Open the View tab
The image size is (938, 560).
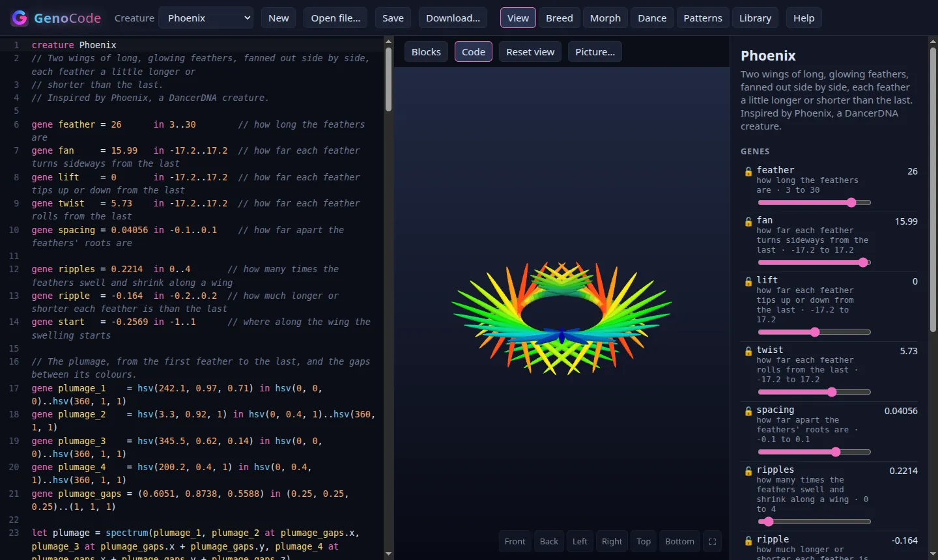[x=518, y=18]
